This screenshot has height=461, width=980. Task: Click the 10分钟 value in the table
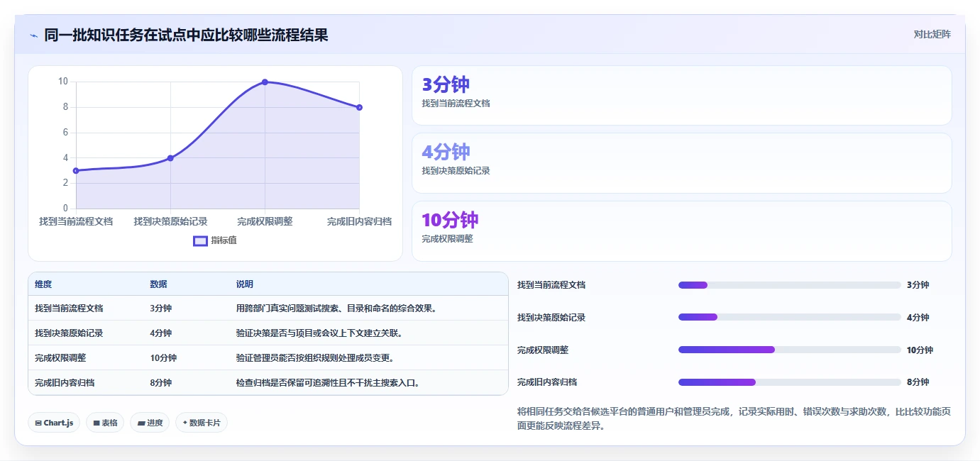click(163, 358)
